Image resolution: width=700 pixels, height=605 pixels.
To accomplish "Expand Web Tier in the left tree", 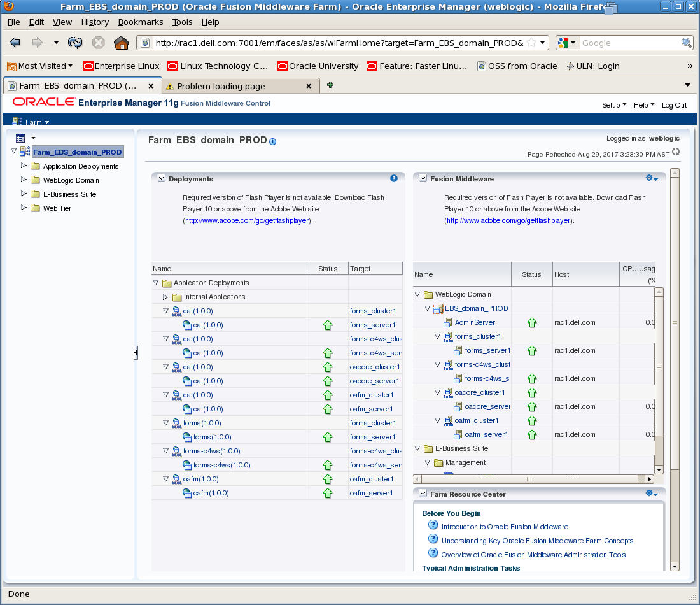I will [24, 208].
